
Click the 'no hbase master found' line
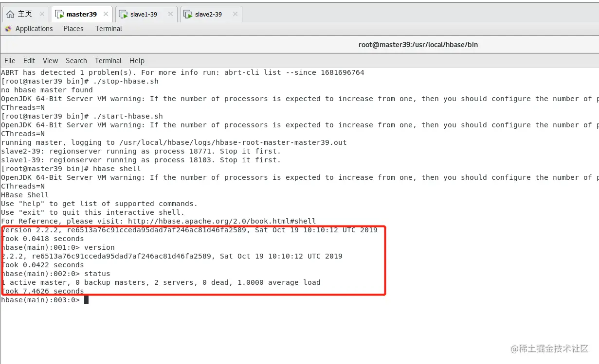(47, 90)
